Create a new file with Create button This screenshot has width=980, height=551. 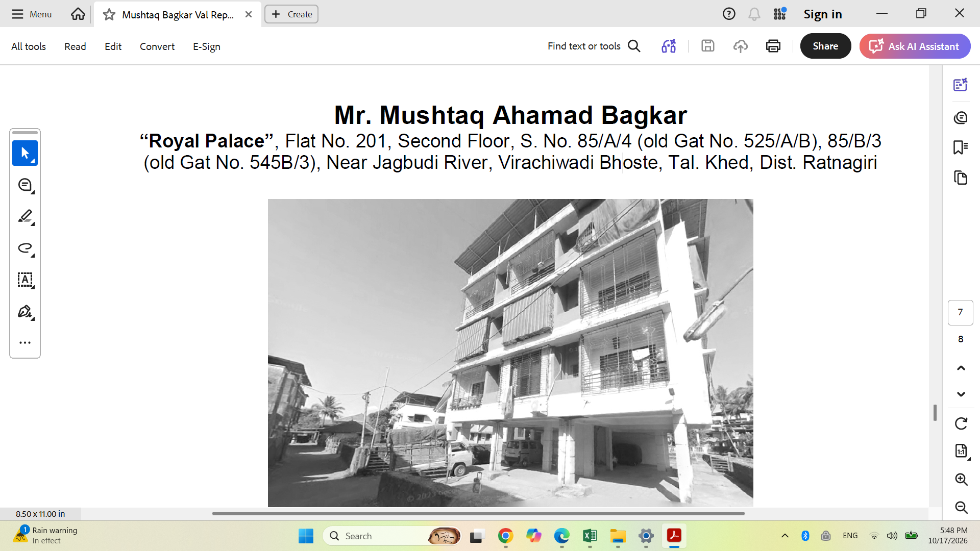[x=291, y=14]
